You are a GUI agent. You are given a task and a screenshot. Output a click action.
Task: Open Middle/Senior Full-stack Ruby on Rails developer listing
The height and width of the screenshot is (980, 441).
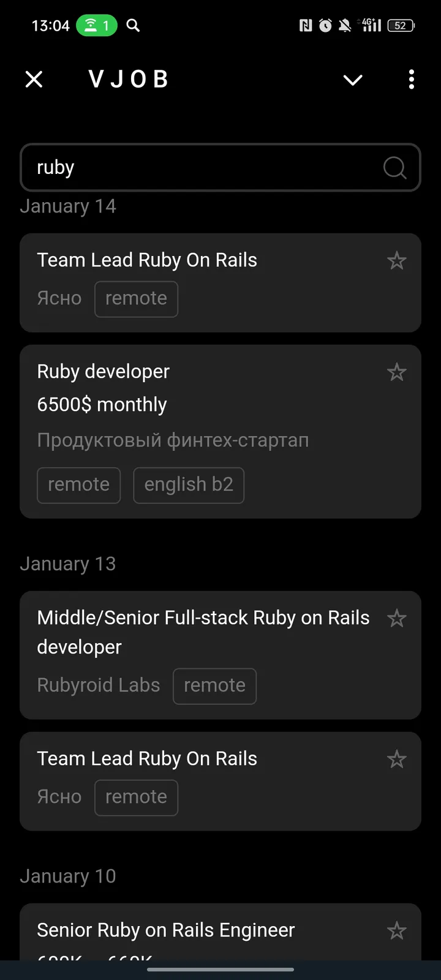tap(202, 632)
